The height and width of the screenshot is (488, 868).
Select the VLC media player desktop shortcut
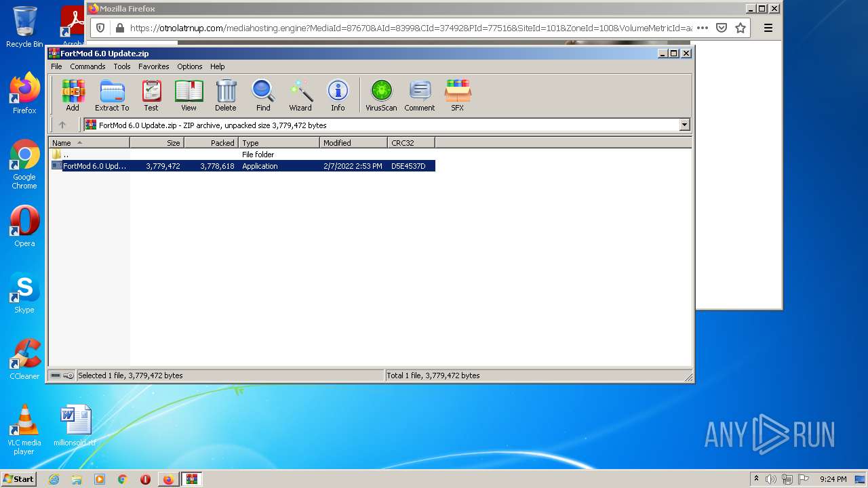24,430
